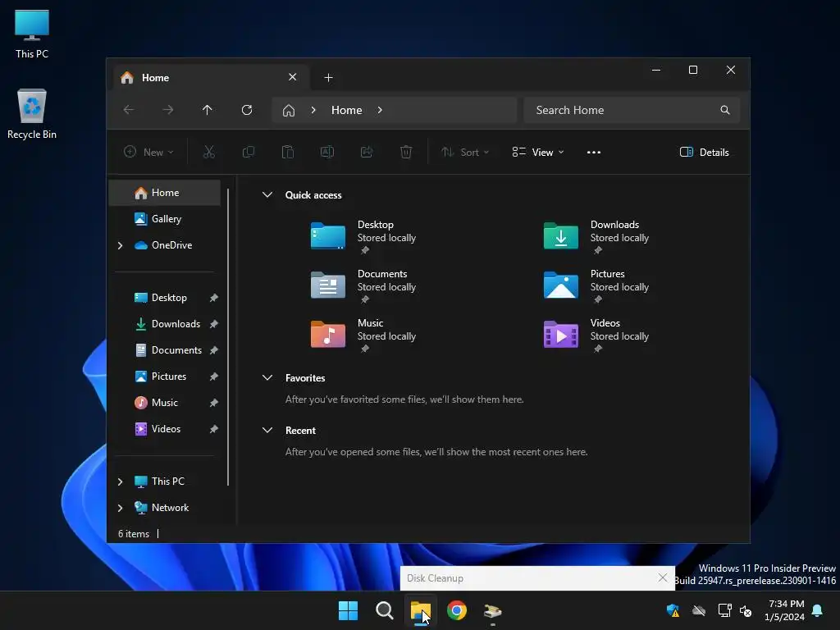Go forward with the right arrow
840x630 pixels.
point(167,110)
